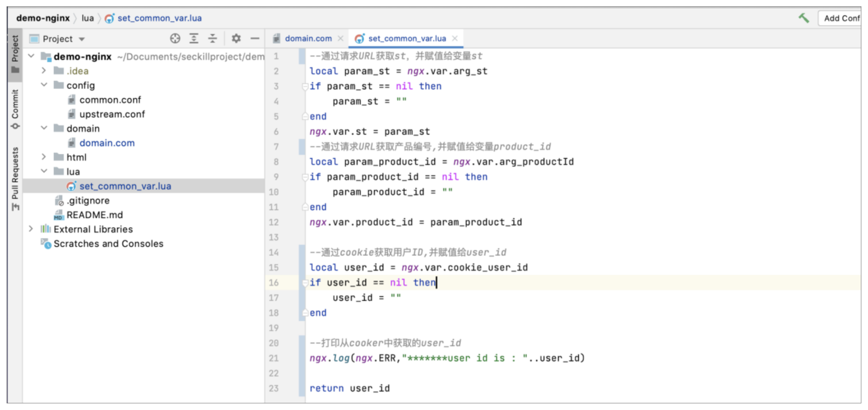The image size is (868, 410).
Task: Hide the Project panel with minus icon
Action: pos(255,39)
